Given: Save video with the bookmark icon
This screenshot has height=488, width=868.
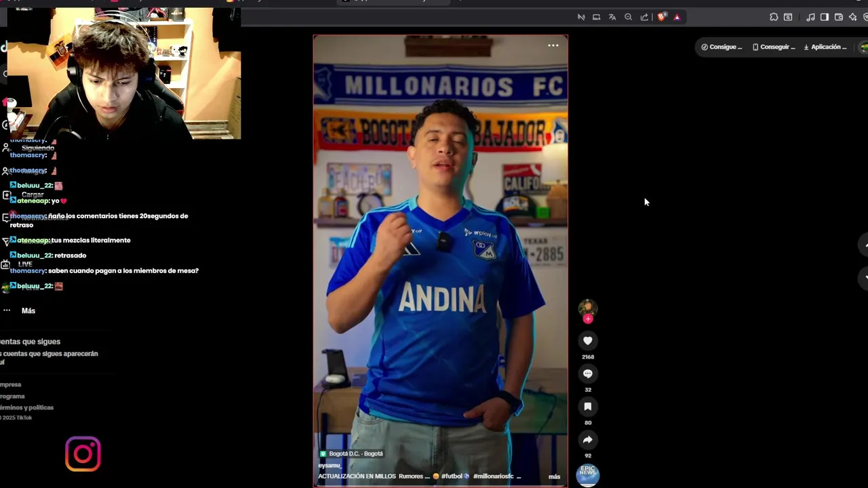Looking at the screenshot, I should click(588, 407).
